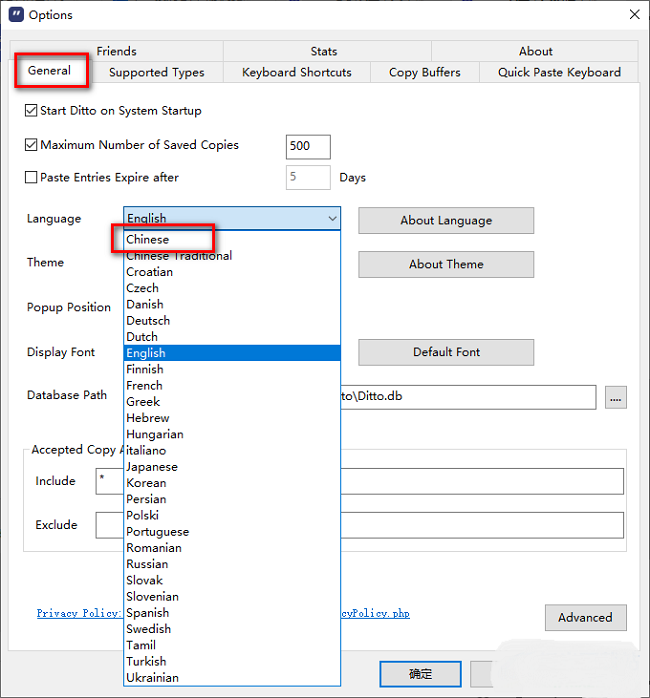Screen dimensions: 650x698
Task: Select italiano language option
Action: click(x=232, y=450)
